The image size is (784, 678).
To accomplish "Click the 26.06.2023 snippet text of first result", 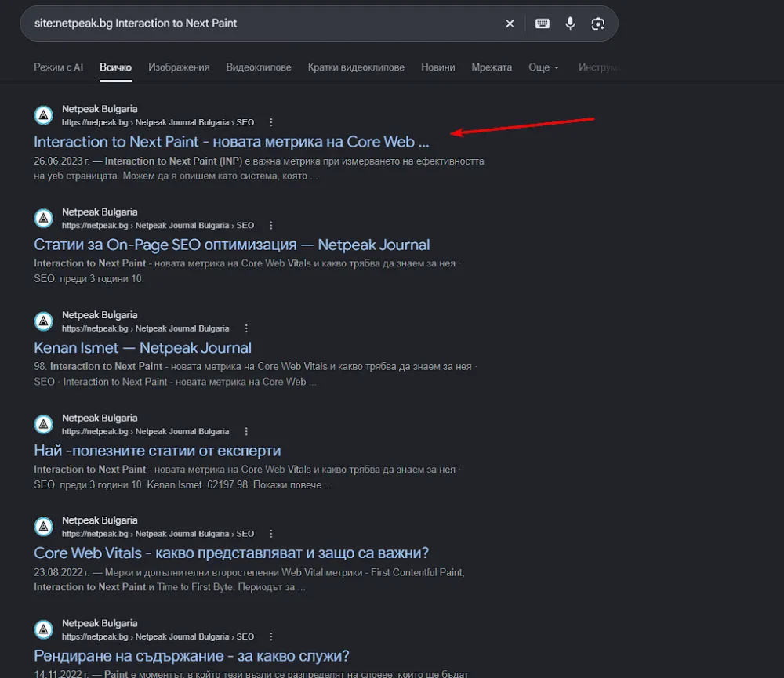I will pos(259,169).
